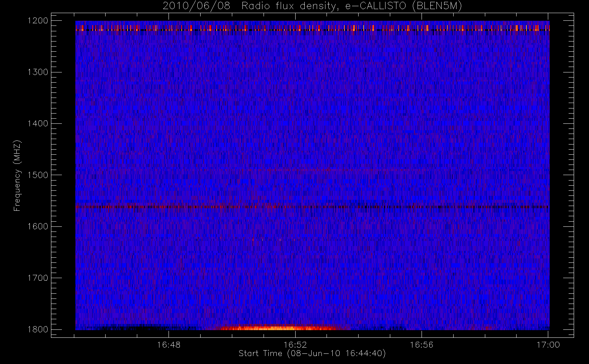Select the 1500 frequency axis label

coord(38,175)
